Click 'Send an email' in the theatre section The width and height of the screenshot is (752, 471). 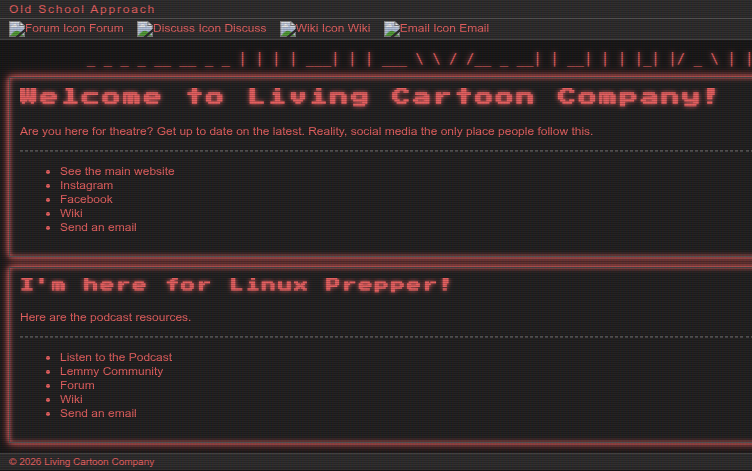coord(98,227)
